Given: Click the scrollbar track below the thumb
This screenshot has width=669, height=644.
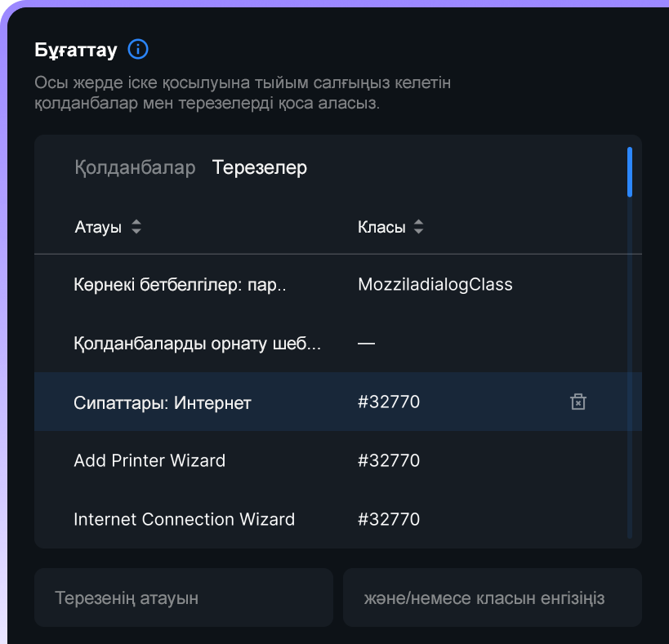Looking at the screenshot, I should coord(630,366).
